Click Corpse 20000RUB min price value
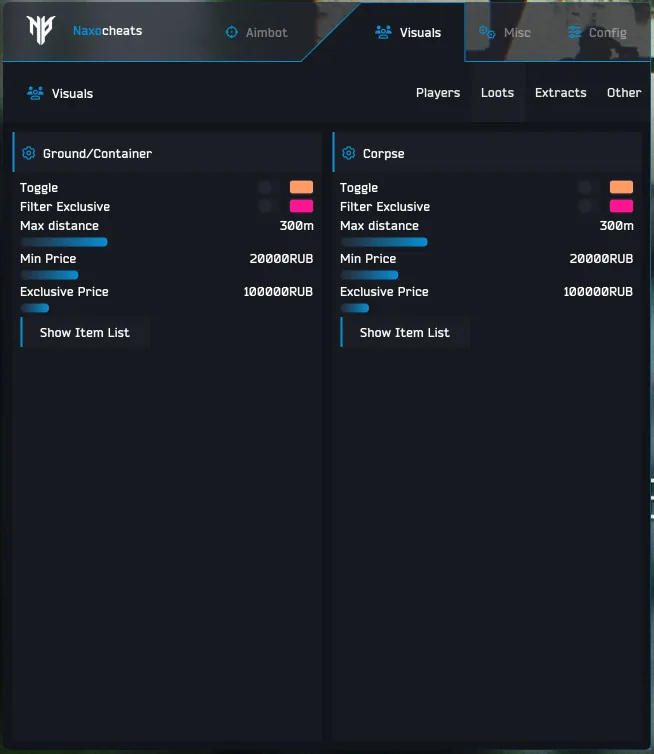Screen dimensions: 654x754 (601, 259)
